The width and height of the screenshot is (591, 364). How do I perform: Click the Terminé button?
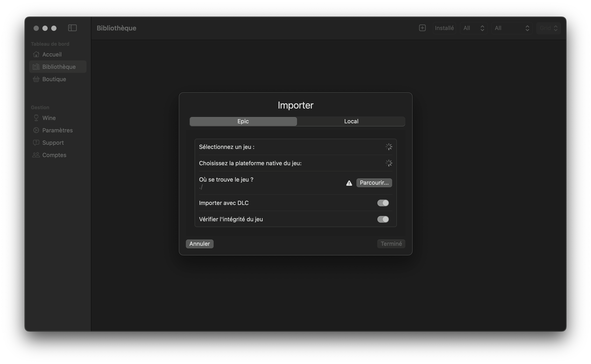point(391,244)
